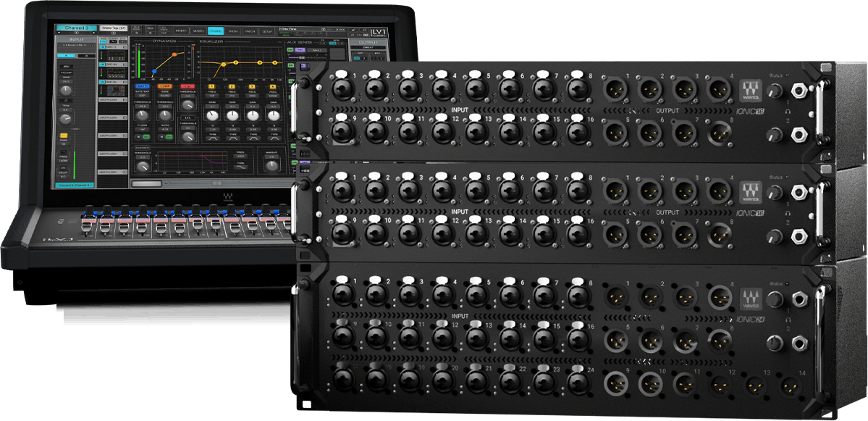The height and width of the screenshot is (421, 868).
Task: Open the filter TYPE selector for EQ band 2
Action: coord(233,138)
